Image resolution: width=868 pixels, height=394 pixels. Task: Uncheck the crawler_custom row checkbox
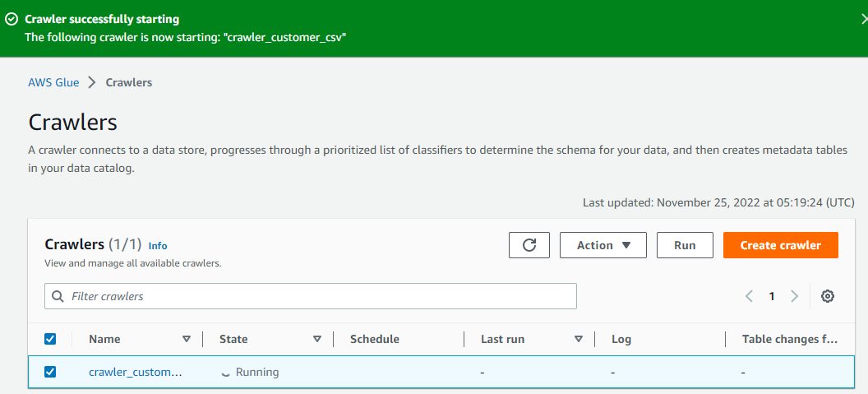[x=50, y=372]
